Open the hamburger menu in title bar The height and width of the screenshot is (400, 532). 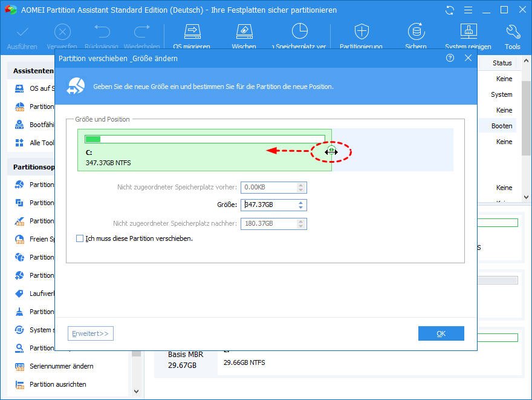coord(468,10)
